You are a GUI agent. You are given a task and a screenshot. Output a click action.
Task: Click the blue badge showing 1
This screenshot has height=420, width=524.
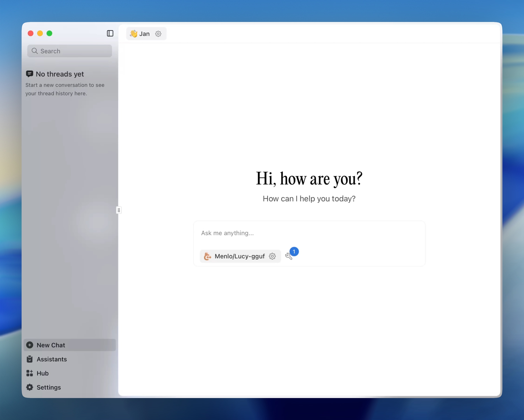(294, 252)
